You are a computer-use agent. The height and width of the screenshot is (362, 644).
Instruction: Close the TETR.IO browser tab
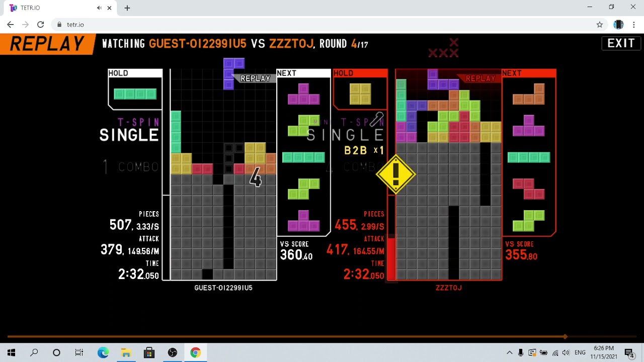click(x=110, y=8)
